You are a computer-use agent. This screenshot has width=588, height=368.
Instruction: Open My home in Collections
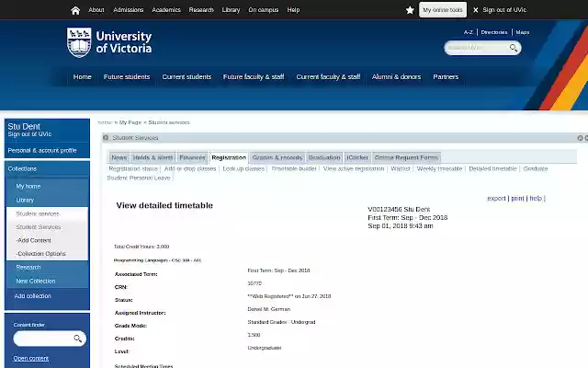(28, 186)
